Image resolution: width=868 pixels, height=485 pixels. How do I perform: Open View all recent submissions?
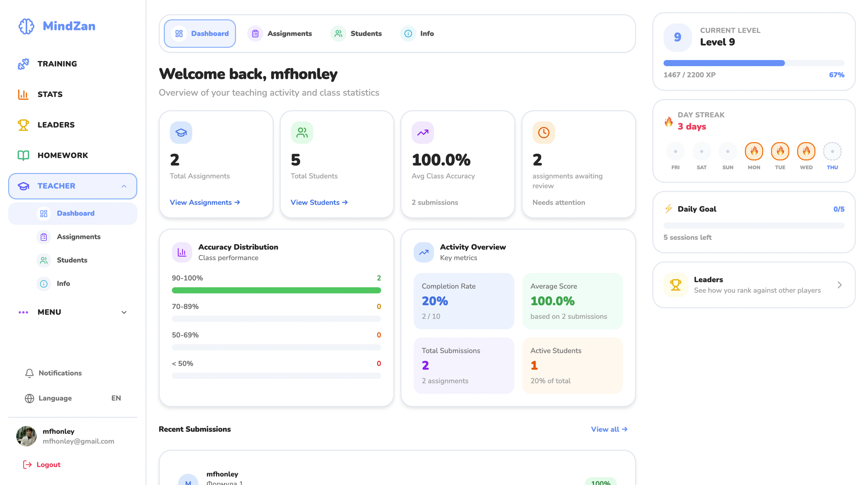[609, 429]
